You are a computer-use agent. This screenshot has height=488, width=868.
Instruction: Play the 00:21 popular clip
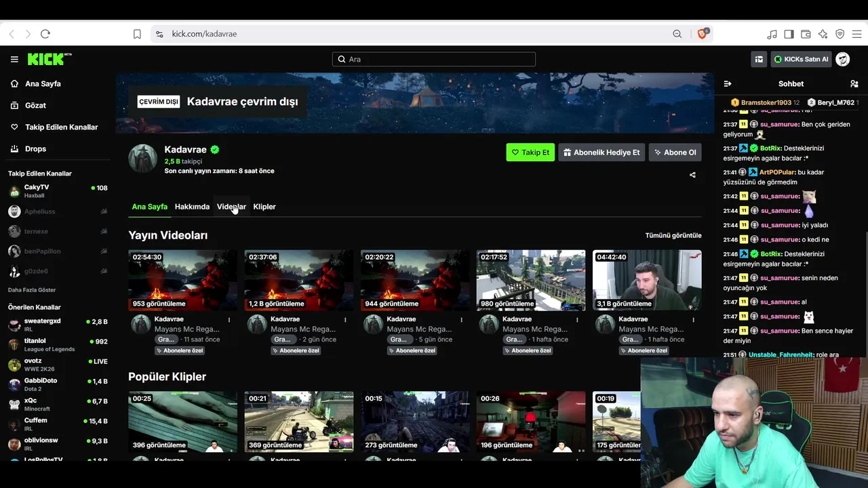299,422
